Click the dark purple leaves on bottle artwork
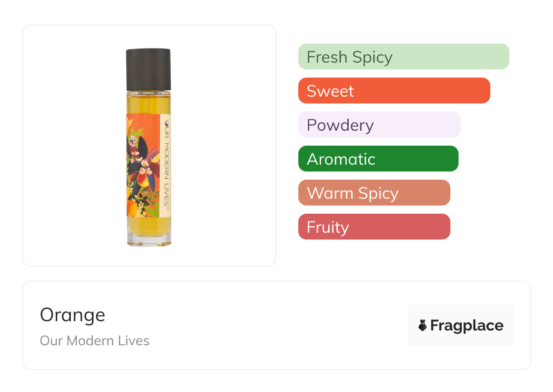 tap(143, 147)
